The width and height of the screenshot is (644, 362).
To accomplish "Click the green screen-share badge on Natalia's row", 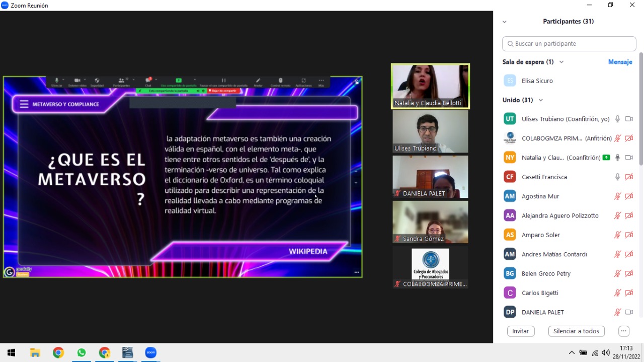I will tap(606, 158).
